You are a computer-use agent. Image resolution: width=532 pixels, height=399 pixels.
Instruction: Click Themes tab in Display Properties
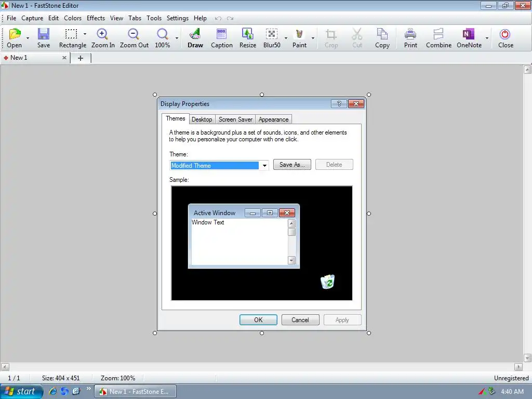click(176, 118)
